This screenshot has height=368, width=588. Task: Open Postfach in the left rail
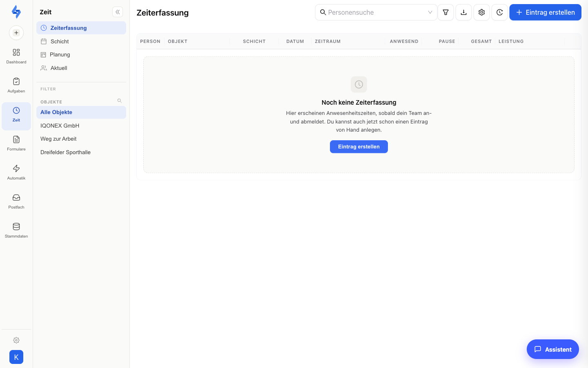[x=16, y=202]
